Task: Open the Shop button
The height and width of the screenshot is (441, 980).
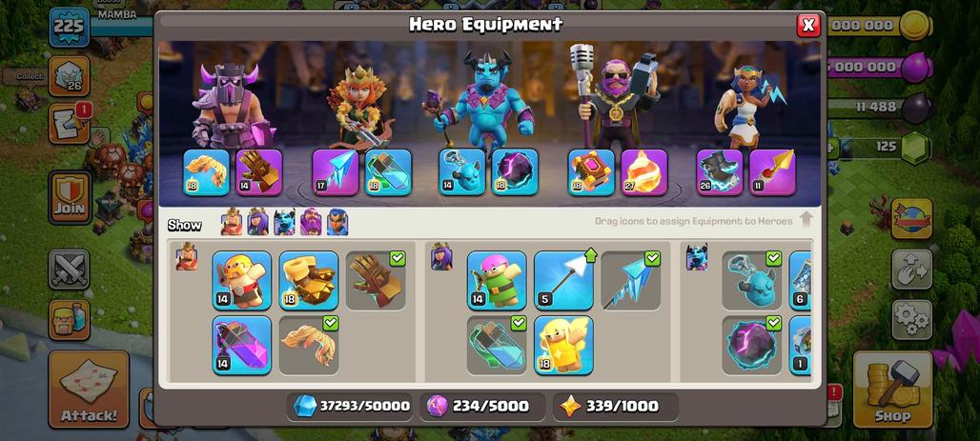Action: [x=892, y=390]
